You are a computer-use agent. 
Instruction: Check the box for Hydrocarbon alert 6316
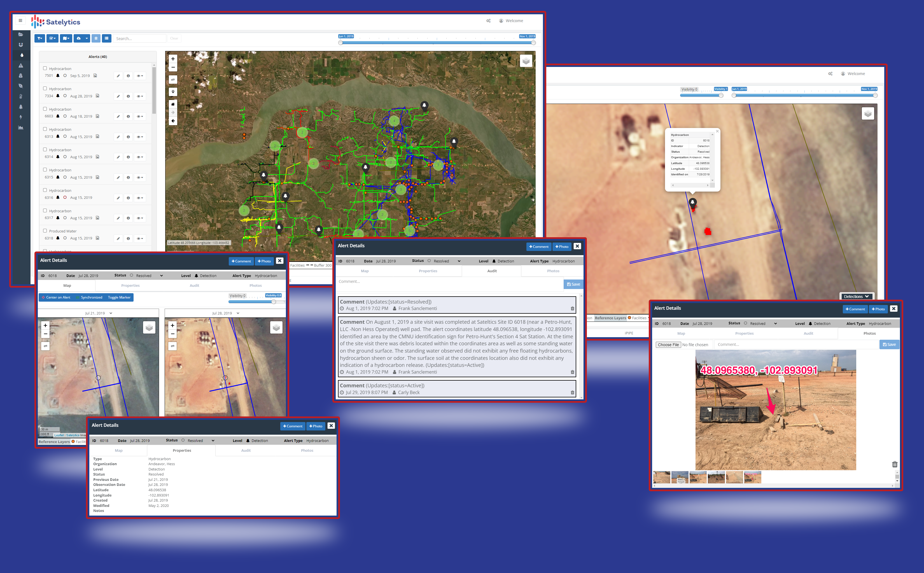pyautogui.click(x=45, y=190)
